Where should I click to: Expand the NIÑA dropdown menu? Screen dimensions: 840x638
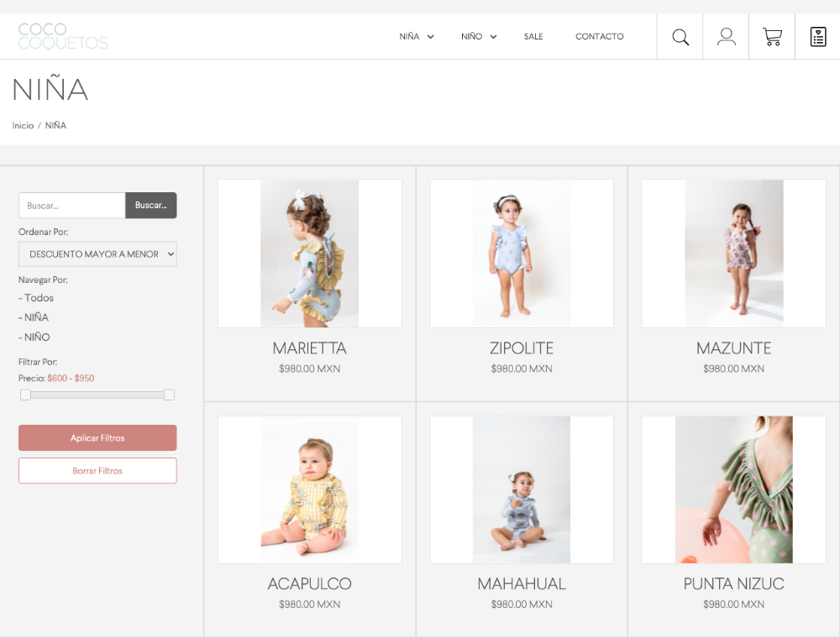pos(417,37)
